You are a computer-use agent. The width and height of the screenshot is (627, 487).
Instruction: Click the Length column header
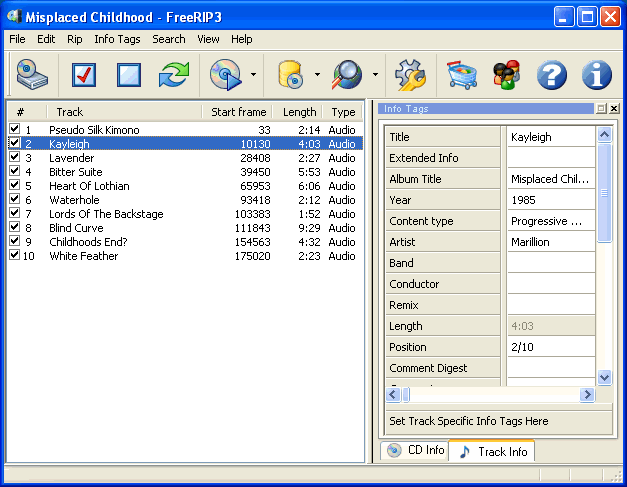tap(299, 112)
